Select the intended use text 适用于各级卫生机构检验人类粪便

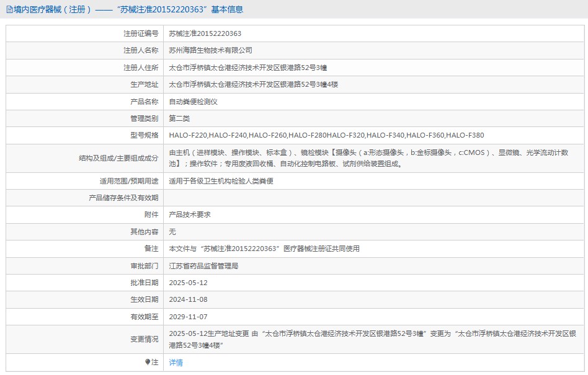221,181
